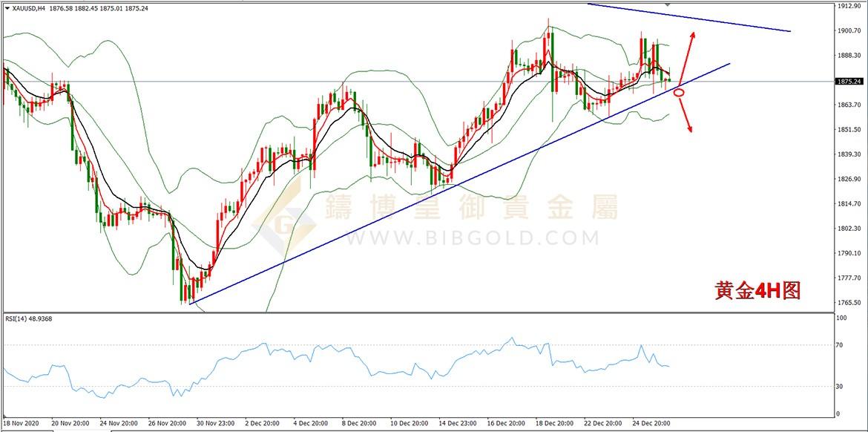Click the 16 Dec 20:00 time label
Viewport: 868px width, 432px height.
tap(506, 423)
